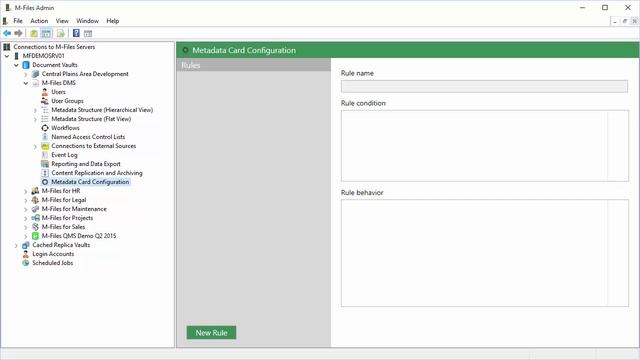640x360 pixels.
Task: Click the Show/Hide action pane icon
Action: [88, 33]
